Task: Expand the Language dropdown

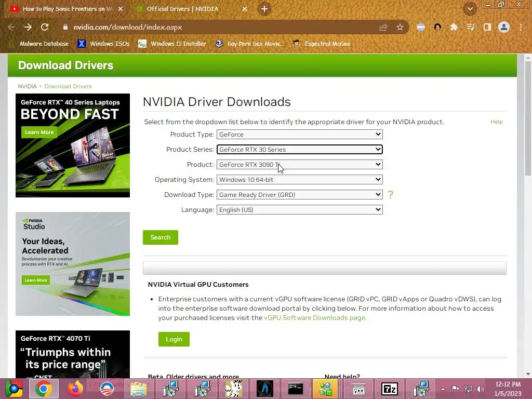Action: (x=300, y=210)
